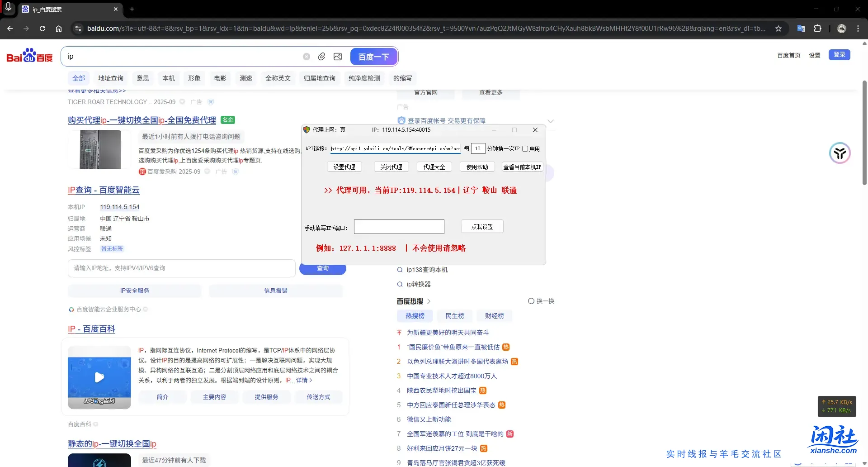This screenshot has width=868, height=467.
Task: Open the browser extensions puzzle icon
Action: click(818, 28)
